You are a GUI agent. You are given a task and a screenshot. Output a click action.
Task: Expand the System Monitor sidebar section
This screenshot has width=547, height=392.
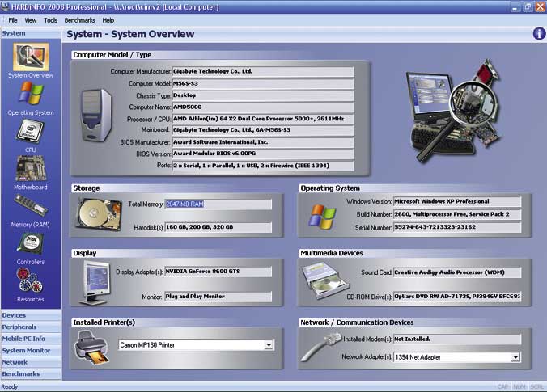point(31,350)
